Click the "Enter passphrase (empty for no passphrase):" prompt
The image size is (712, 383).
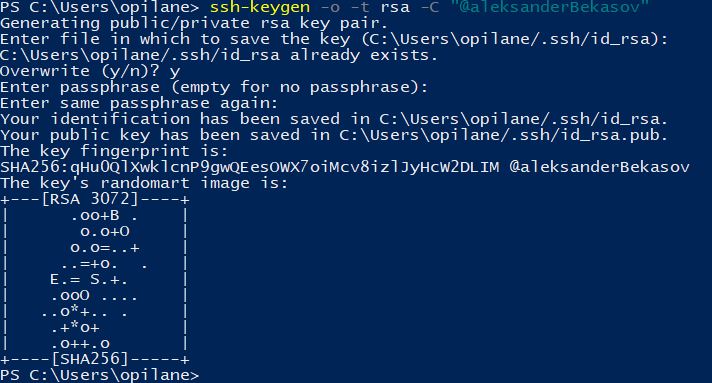tap(214, 87)
